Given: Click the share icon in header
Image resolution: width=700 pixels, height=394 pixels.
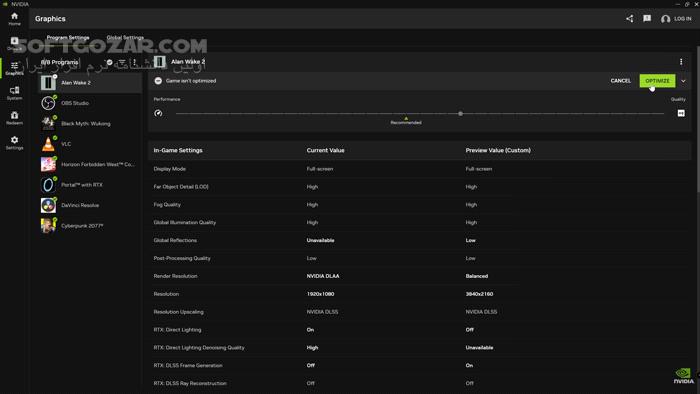Looking at the screenshot, I should [629, 19].
